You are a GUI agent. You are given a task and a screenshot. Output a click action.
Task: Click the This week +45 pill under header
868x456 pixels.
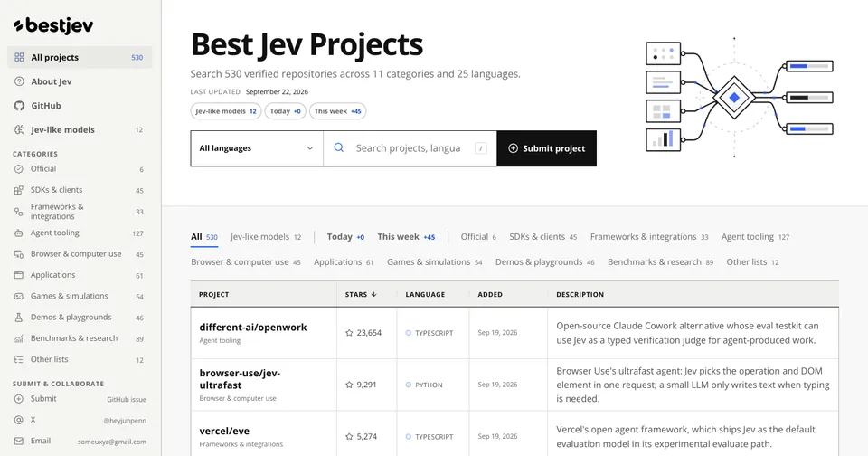pyautogui.click(x=337, y=111)
